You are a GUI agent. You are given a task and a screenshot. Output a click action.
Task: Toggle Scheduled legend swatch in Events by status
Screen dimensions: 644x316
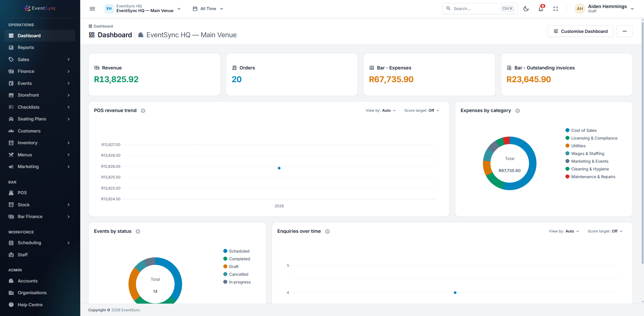click(225, 251)
